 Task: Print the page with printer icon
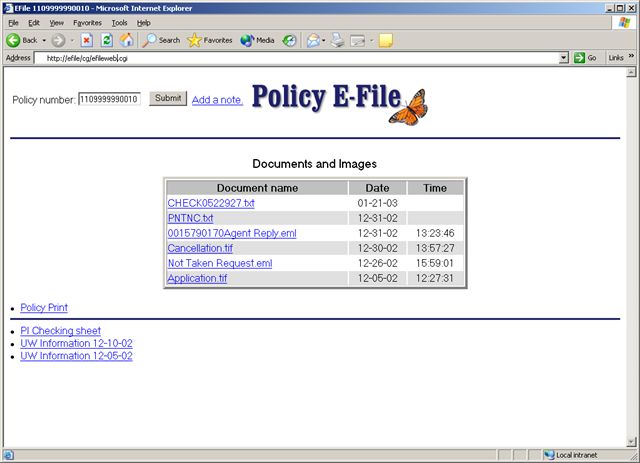(x=338, y=40)
